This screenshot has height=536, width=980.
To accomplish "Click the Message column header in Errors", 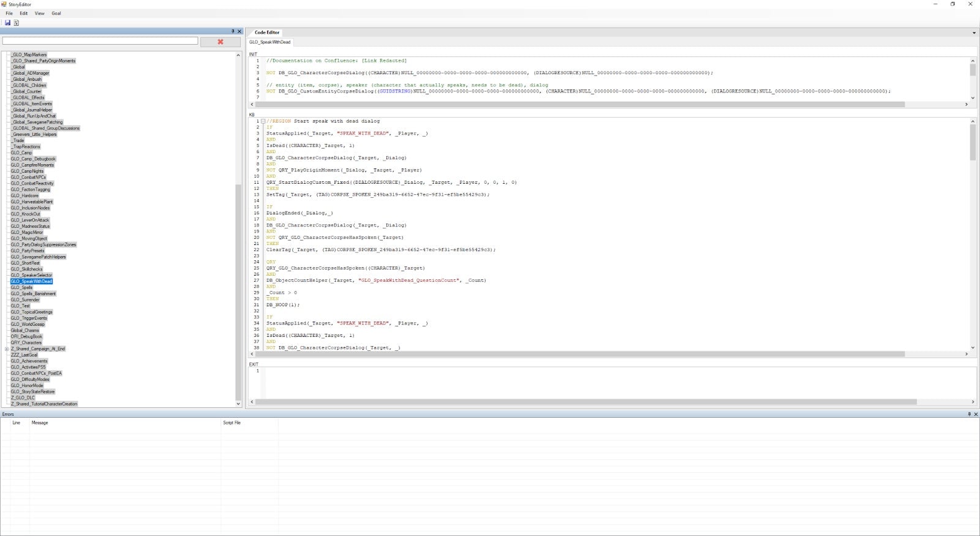I will click(x=40, y=423).
